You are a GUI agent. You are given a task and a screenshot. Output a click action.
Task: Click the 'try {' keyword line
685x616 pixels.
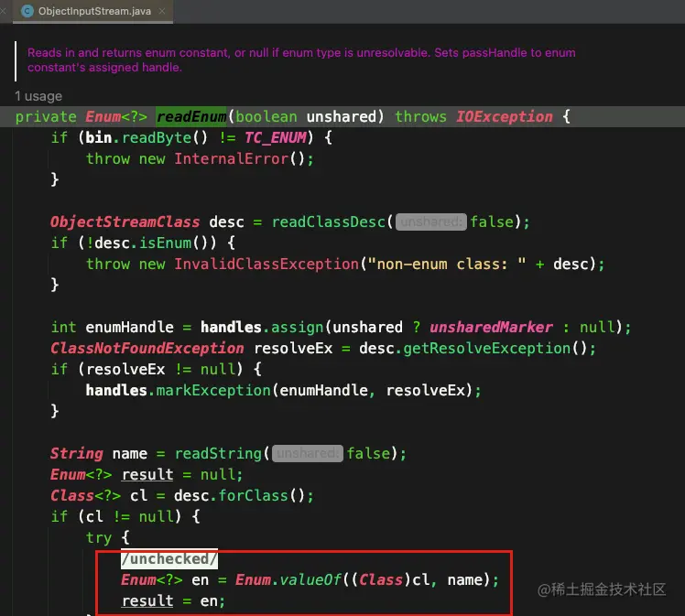[x=107, y=538]
